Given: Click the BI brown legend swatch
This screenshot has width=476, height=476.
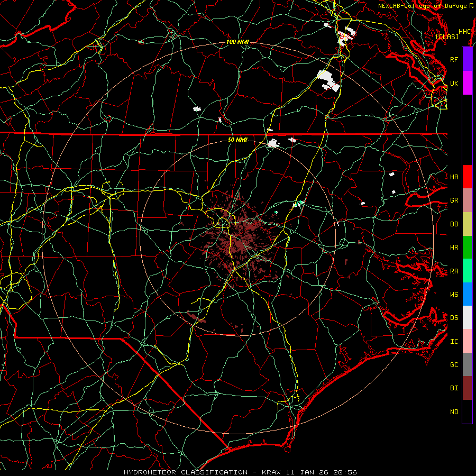Looking at the screenshot, I should coord(467,388).
